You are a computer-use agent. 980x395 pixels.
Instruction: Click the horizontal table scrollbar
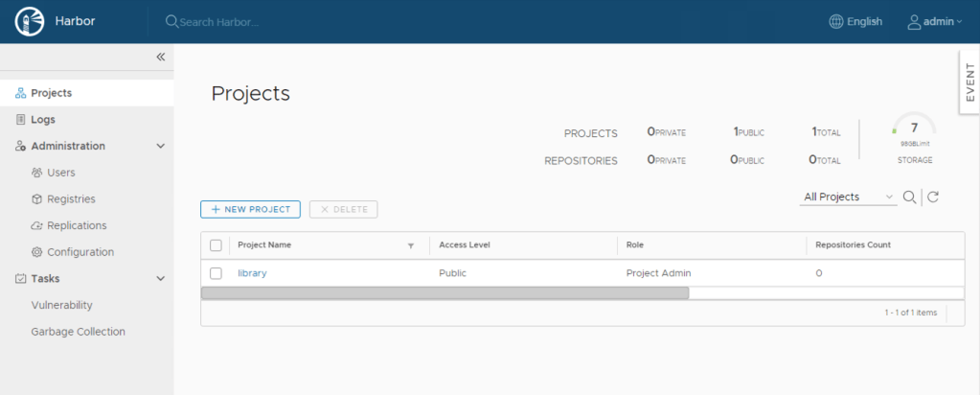[444, 292]
